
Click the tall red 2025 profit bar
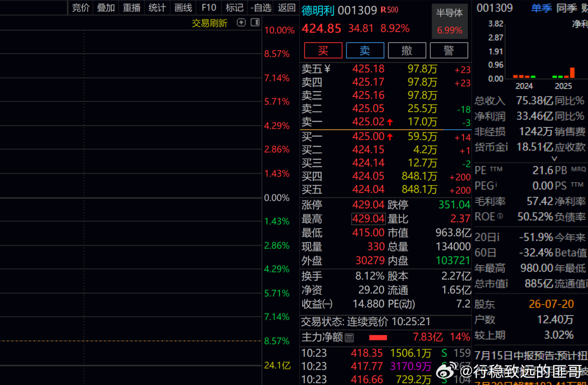point(572,72)
